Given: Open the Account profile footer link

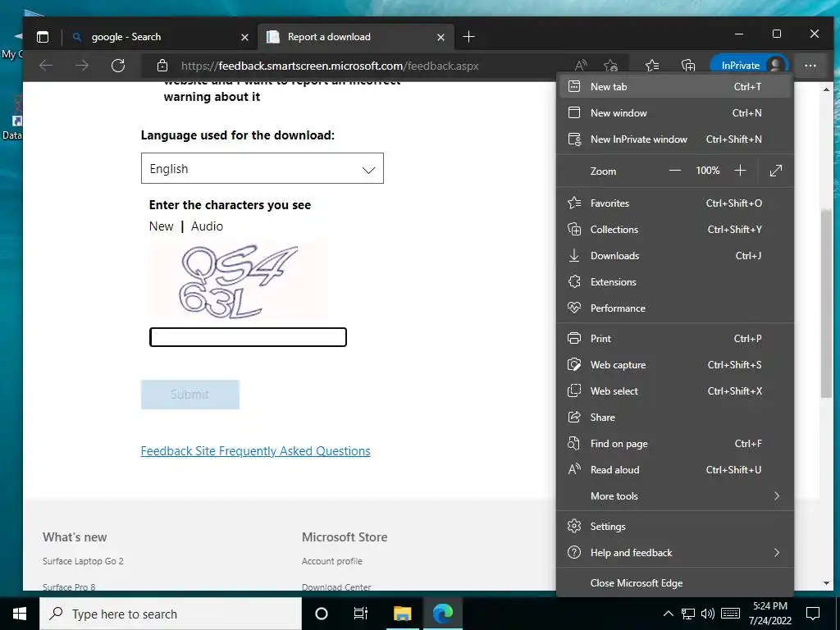Looking at the screenshot, I should [x=332, y=561].
